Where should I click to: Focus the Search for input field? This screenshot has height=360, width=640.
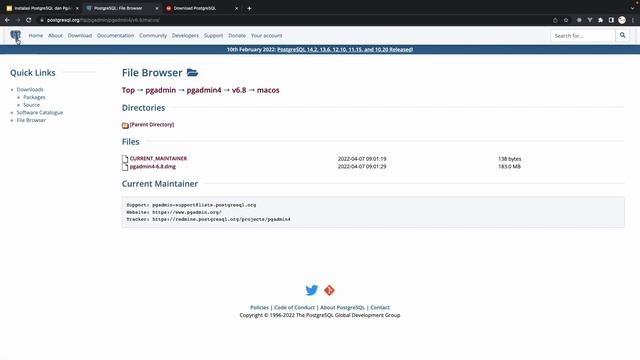tap(582, 36)
